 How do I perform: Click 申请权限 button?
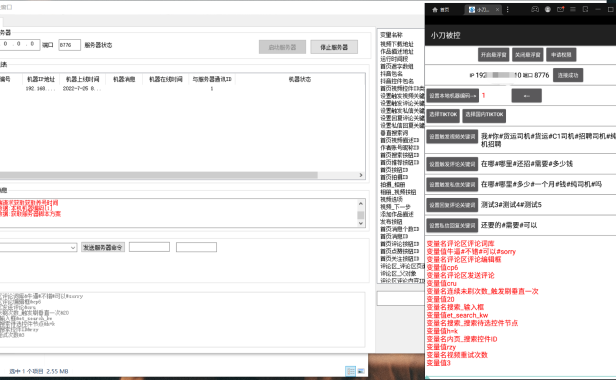tap(561, 55)
